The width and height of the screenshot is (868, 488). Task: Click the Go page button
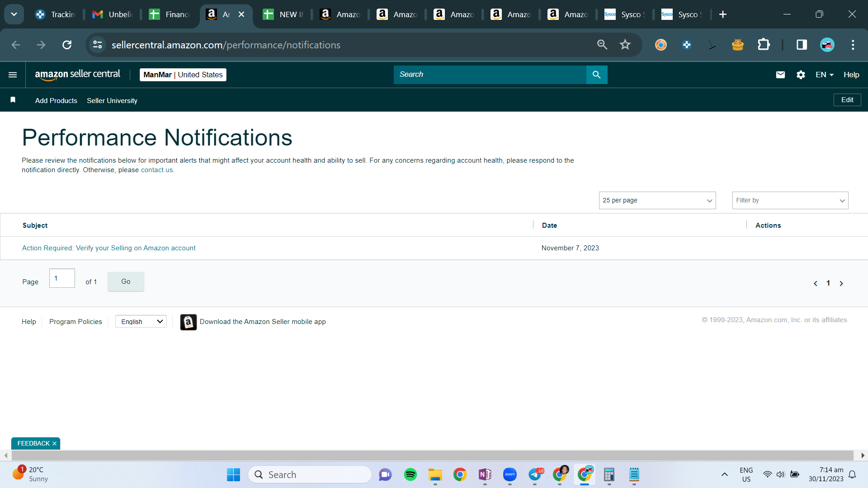pyautogui.click(x=126, y=282)
